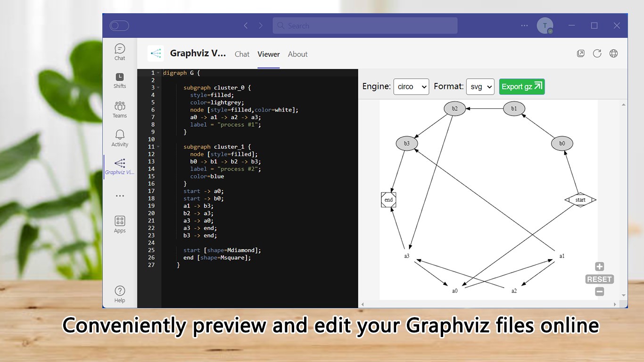Open Help in the left sidebar
644x362 pixels.
(120, 294)
